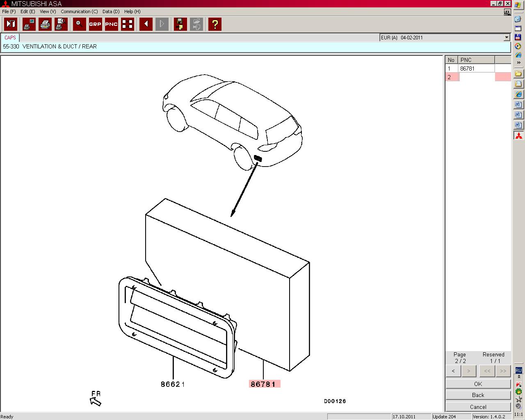Click the save floppy disk toolbar icon
Screen dimensions: 525x420
click(x=180, y=24)
